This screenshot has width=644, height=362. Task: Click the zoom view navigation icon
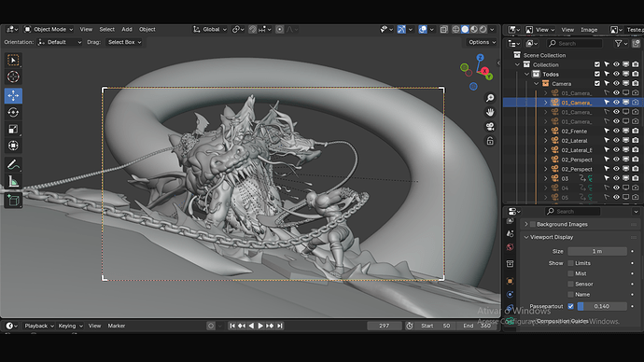pyautogui.click(x=490, y=98)
